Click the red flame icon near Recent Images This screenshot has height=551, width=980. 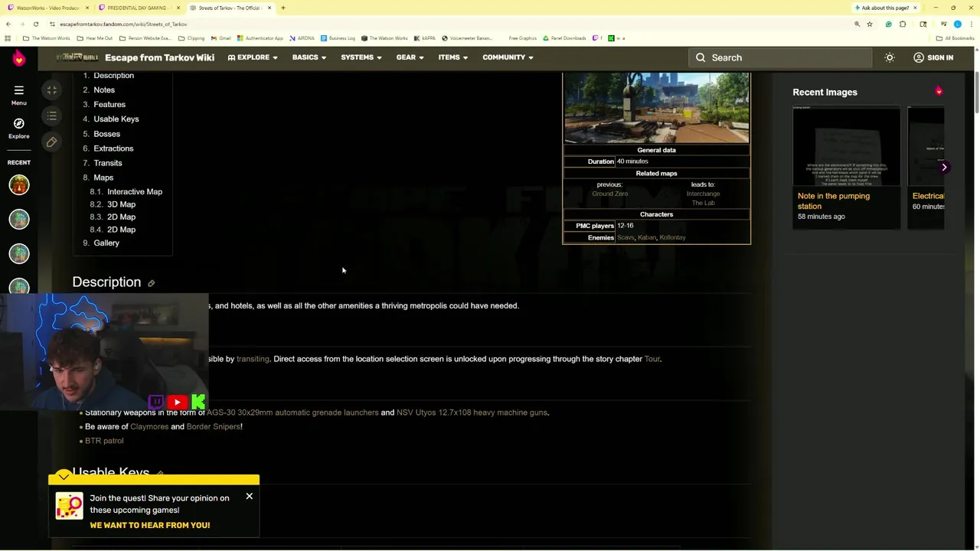click(x=939, y=91)
